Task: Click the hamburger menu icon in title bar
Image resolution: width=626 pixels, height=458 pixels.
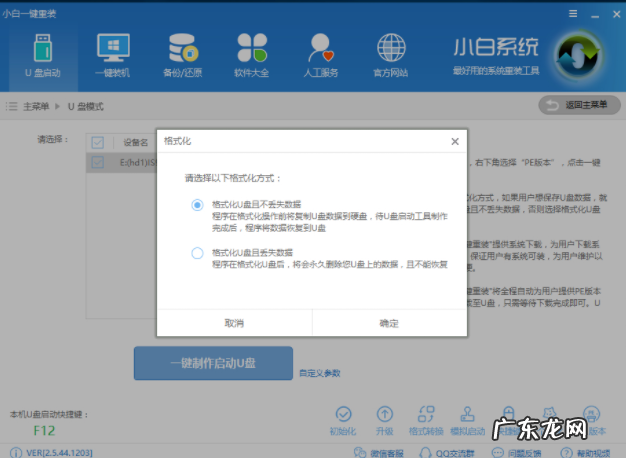Action: (573, 14)
